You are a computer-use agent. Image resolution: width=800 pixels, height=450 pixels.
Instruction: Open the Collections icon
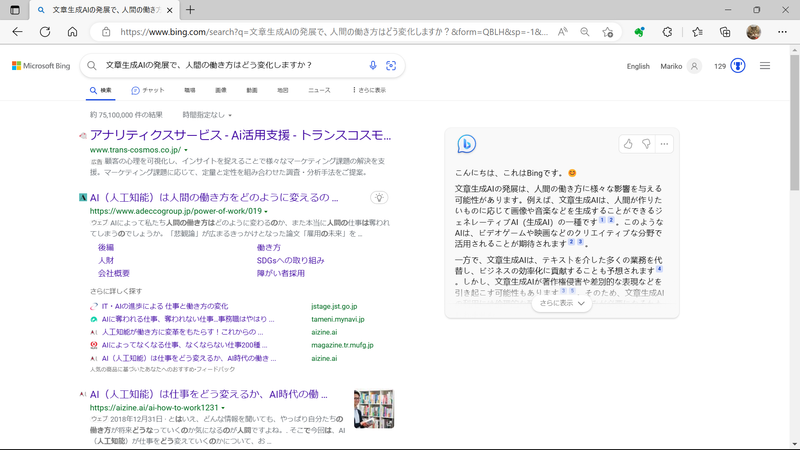[x=725, y=32]
